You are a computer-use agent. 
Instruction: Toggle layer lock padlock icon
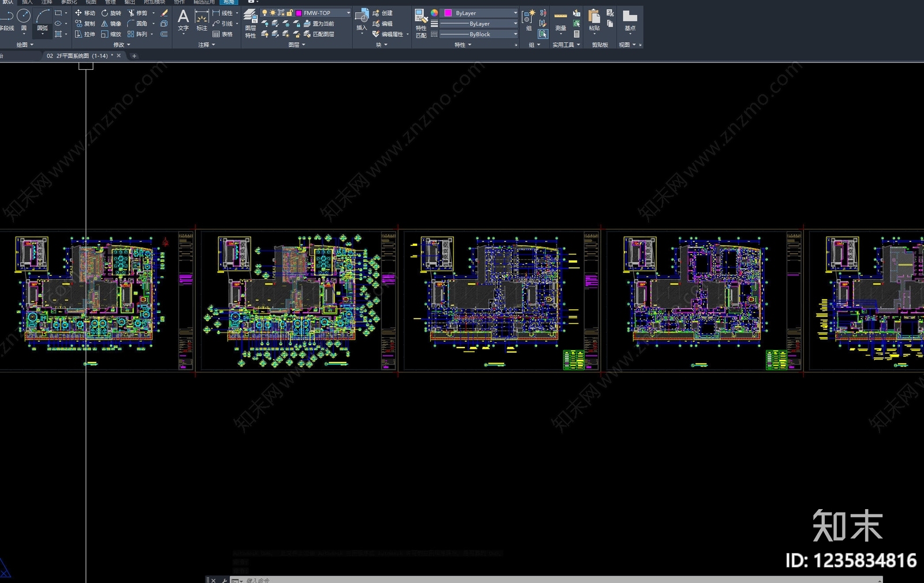[289, 13]
